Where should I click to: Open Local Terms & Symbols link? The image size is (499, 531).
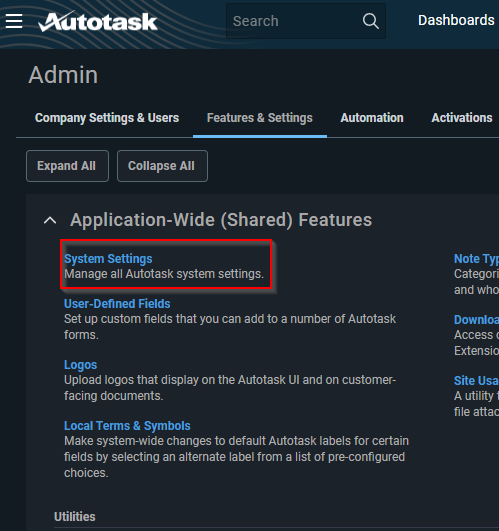[x=127, y=426]
